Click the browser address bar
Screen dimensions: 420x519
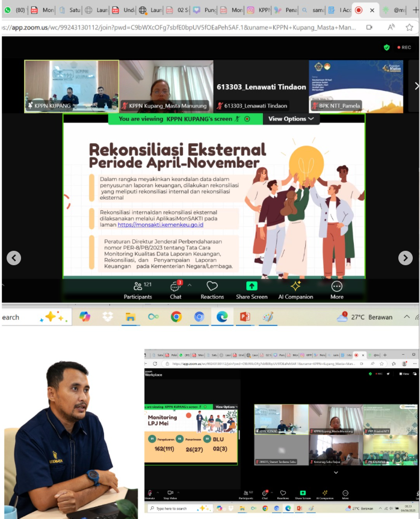point(181,27)
